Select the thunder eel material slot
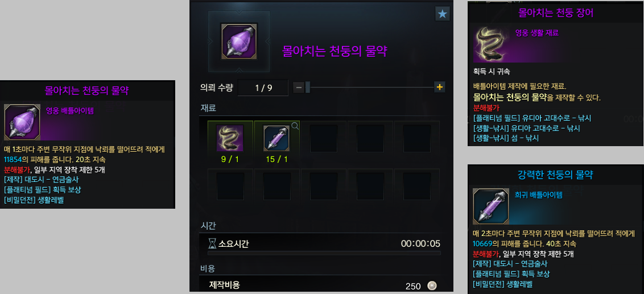 (x=230, y=138)
